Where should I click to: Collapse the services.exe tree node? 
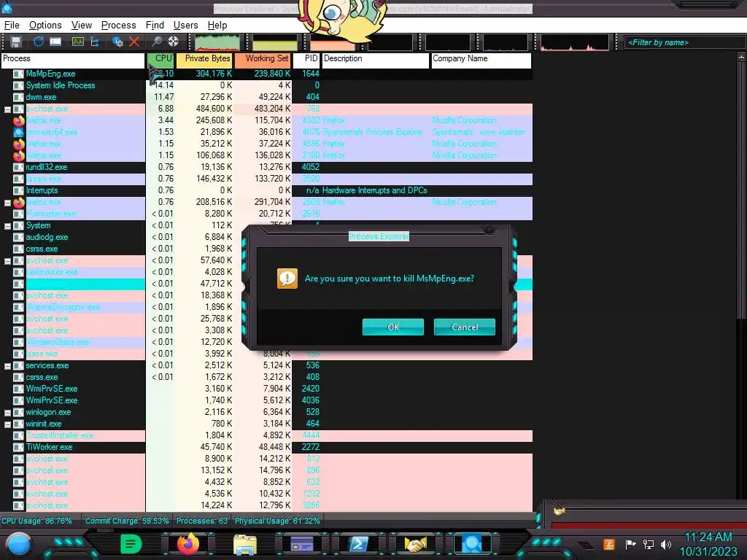click(7, 366)
